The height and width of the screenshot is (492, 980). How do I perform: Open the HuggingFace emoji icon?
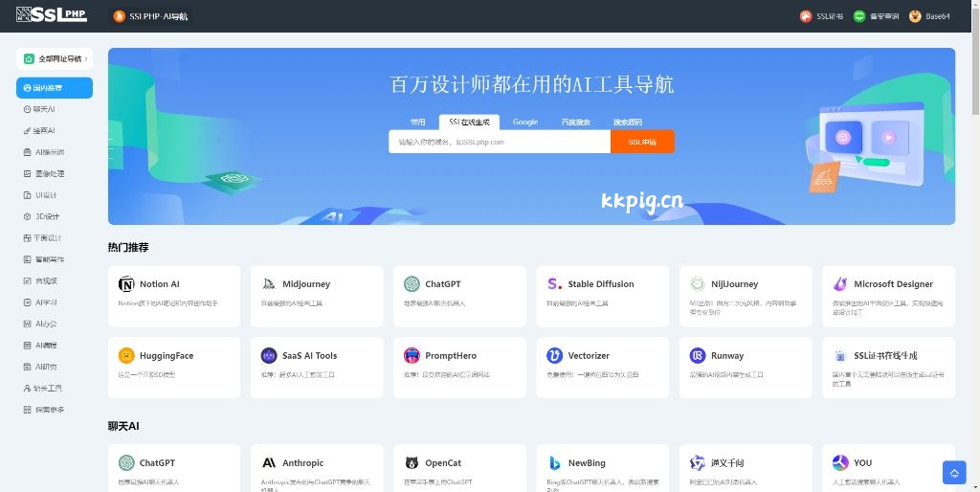tap(126, 356)
